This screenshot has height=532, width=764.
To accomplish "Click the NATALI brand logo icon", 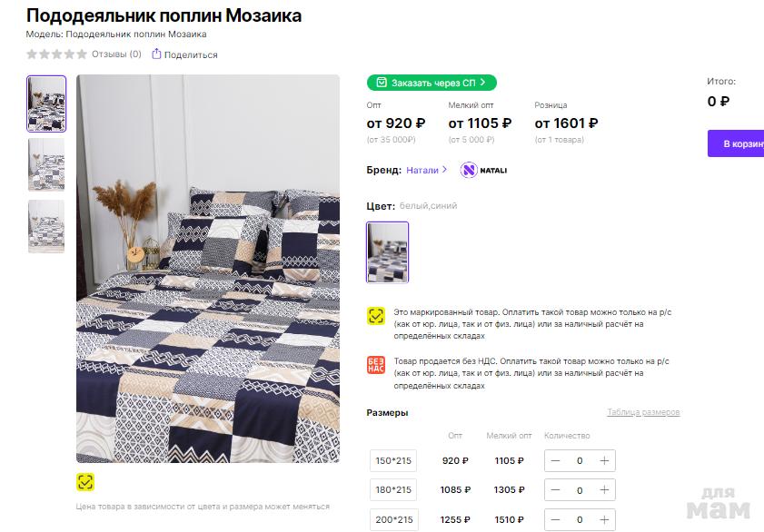I will point(469,170).
